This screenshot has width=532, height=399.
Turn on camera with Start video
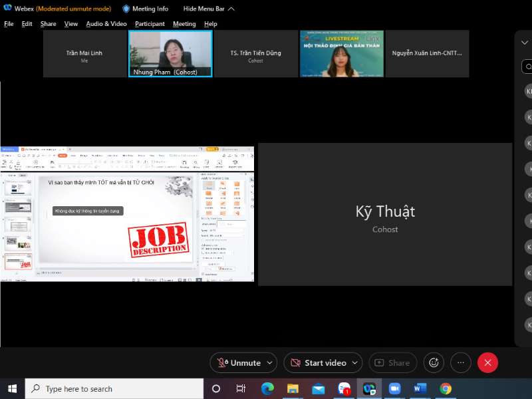click(318, 362)
